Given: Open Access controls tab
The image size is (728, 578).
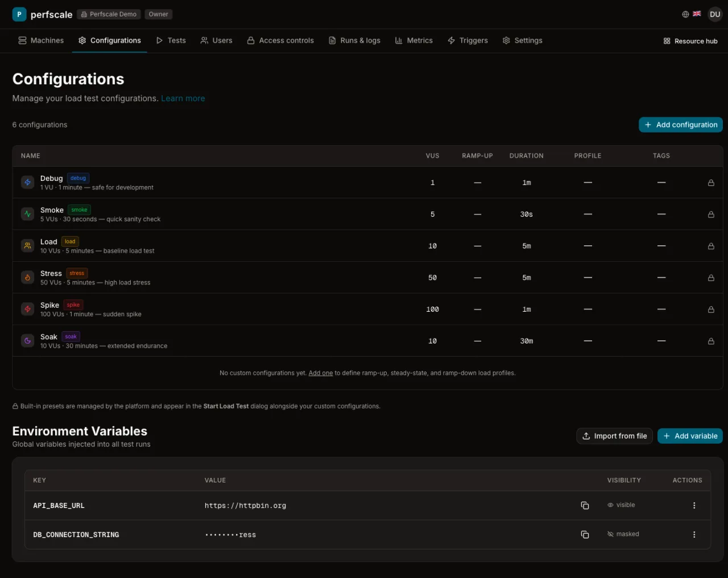Looking at the screenshot, I should click(x=280, y=40).
